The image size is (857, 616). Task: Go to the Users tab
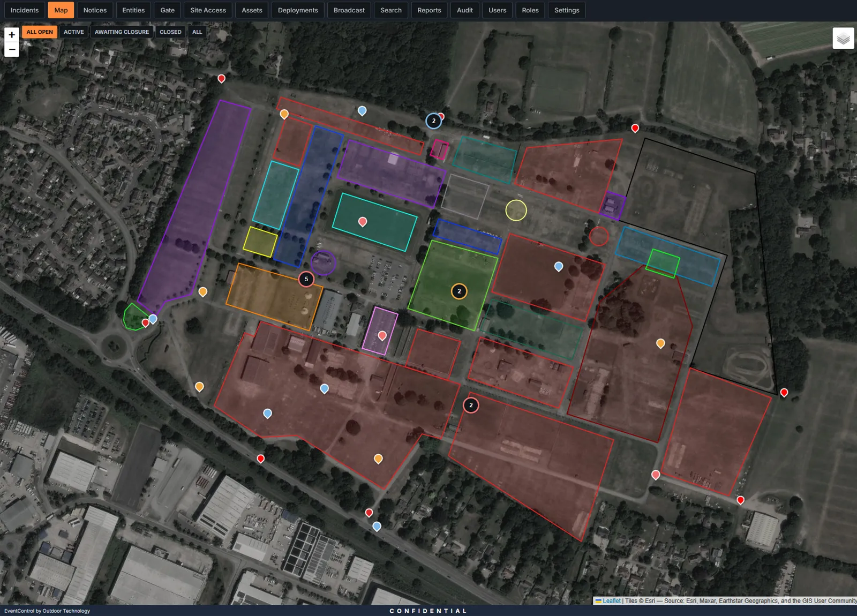498,10
